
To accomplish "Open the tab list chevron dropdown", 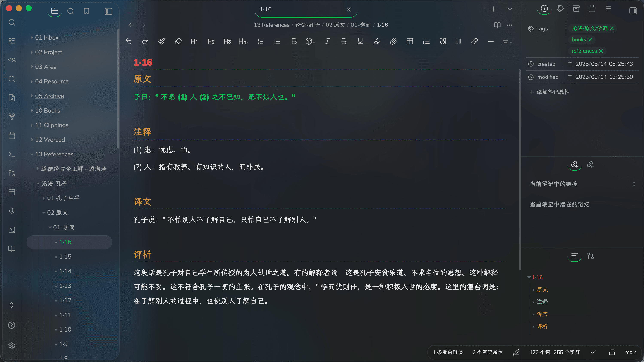I will 510,9.
